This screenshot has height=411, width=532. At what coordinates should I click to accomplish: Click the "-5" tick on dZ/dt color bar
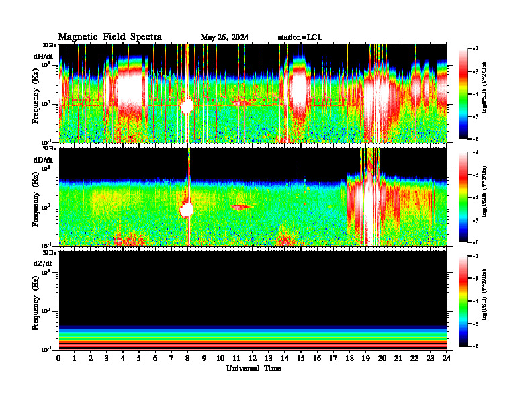click(476, 324)
